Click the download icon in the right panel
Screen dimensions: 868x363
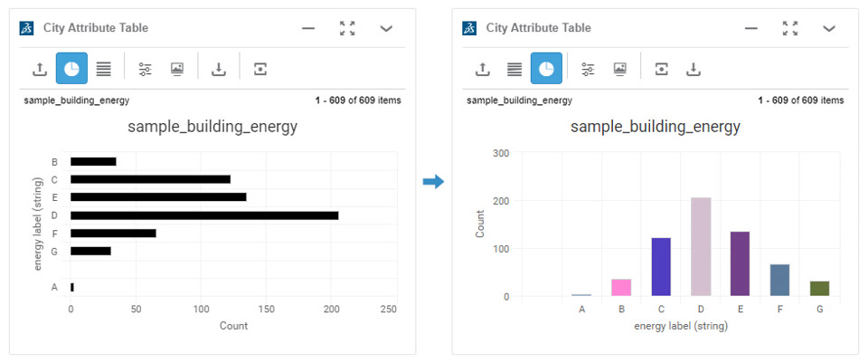point(693,69)
